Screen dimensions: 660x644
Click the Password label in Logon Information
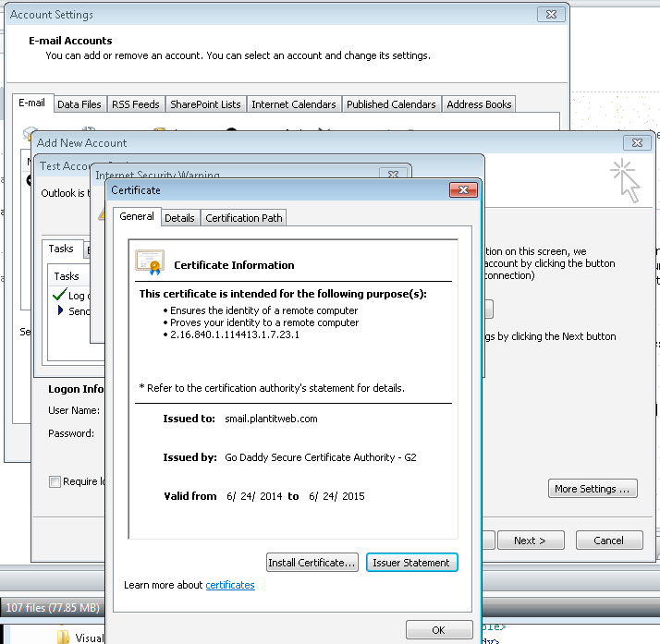[x=71, y=433]
